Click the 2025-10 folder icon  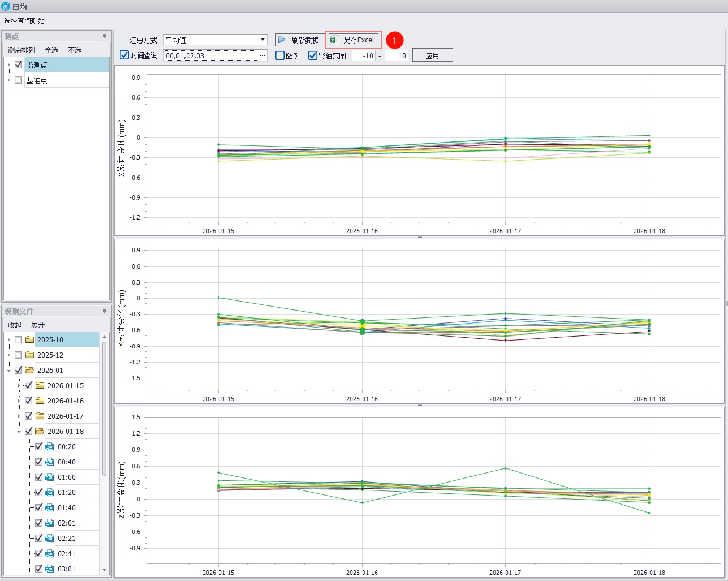pos(29,340)
